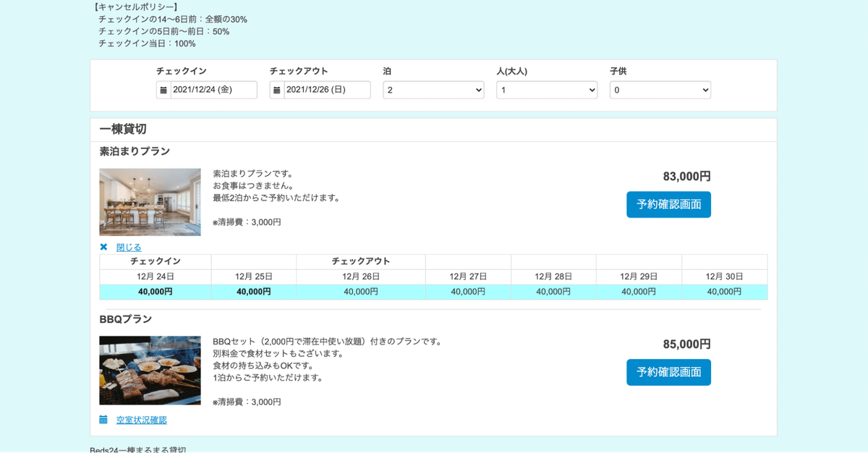Click the check-out calendar icon
The height and width of the screenshot is (453, 868).
tap(277, 90)
